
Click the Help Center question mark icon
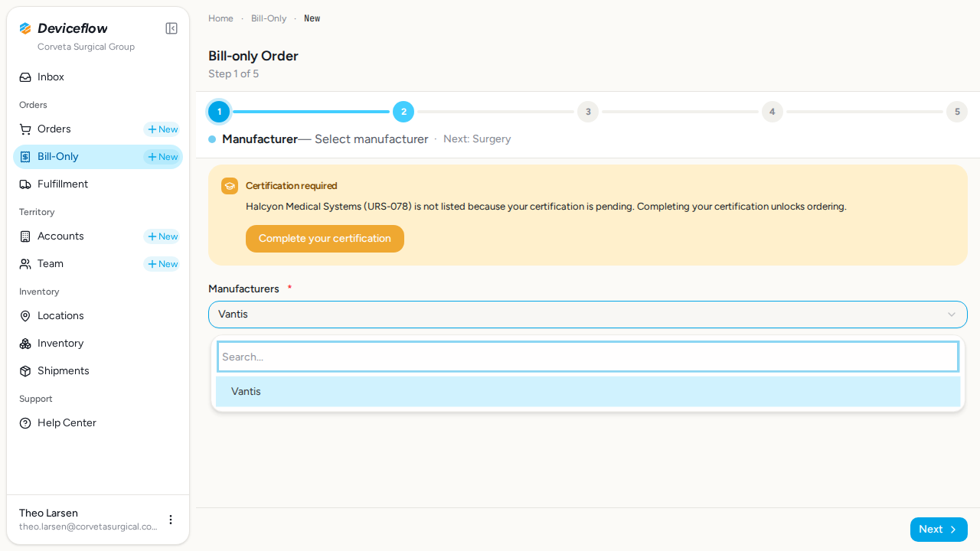pyautogui.click(x=25, y=423)
